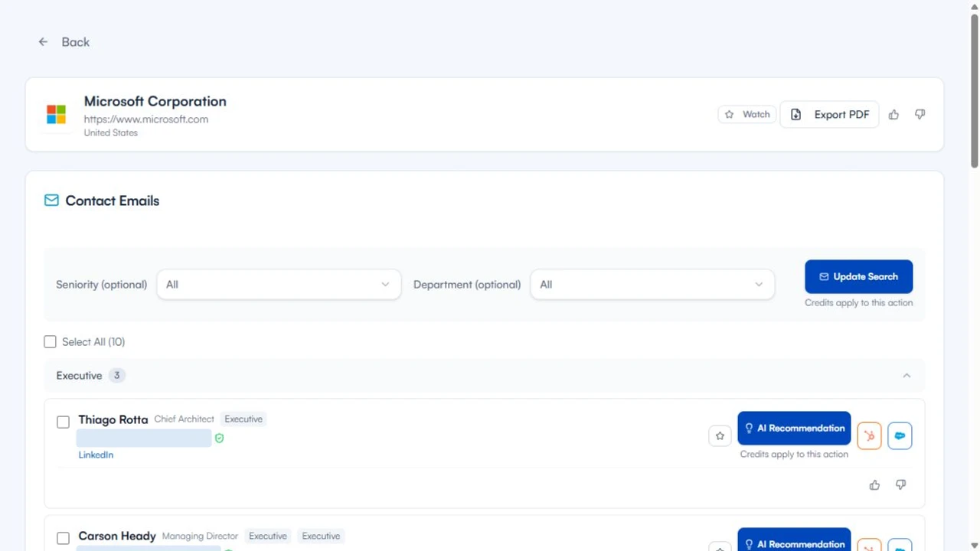The height and width of the screenshot is (551, 980).
Task: Open Thiago Rotta's LinkedIn link
Action: (96, 455)
